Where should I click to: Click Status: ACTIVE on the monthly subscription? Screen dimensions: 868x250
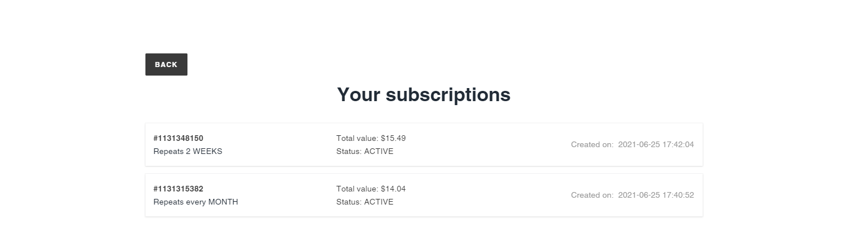(365, 202)
